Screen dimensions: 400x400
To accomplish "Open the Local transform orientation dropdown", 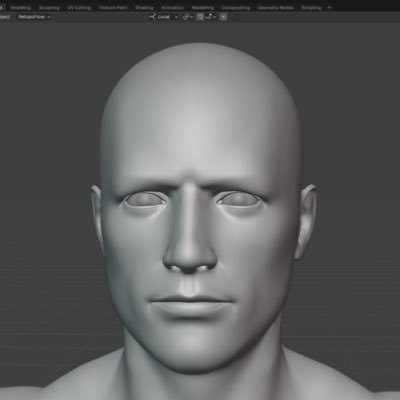I will pos(164,17).
